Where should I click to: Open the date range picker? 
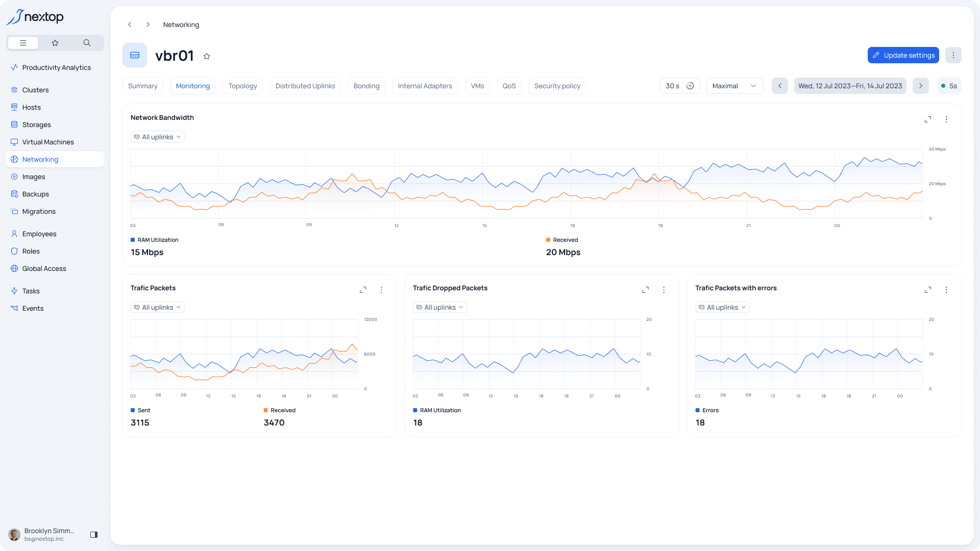(x=850, y=86)
